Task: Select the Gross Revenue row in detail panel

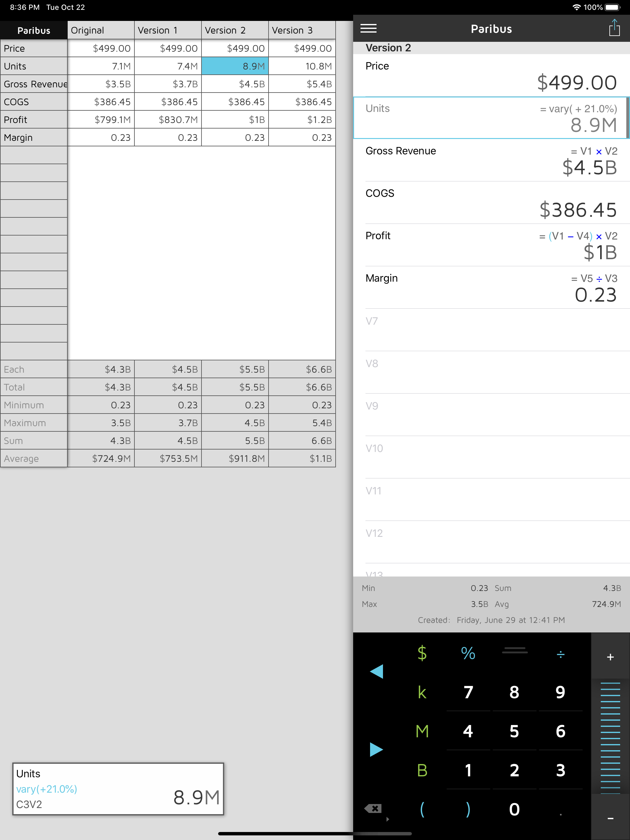Action: pyautogui.click(x=491, y=160)
